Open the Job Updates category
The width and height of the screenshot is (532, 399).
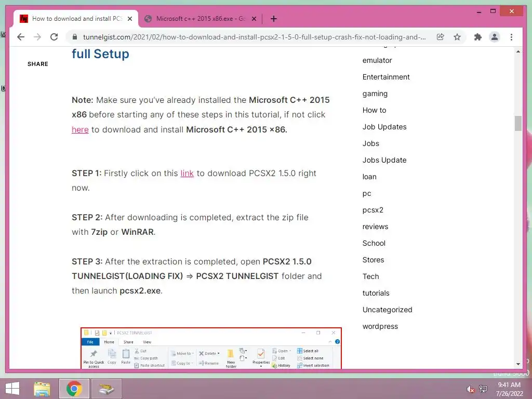click(x=384, y=127)
